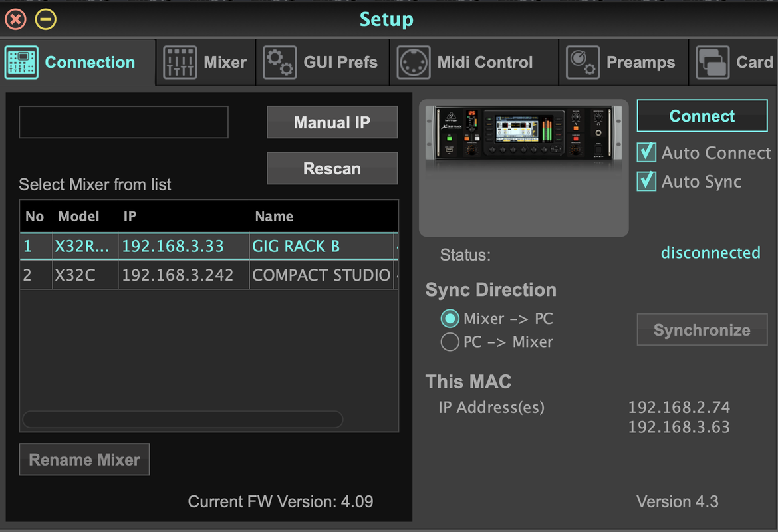Click the Rescan button
This screenshot has width=778, height=532.
332,168
